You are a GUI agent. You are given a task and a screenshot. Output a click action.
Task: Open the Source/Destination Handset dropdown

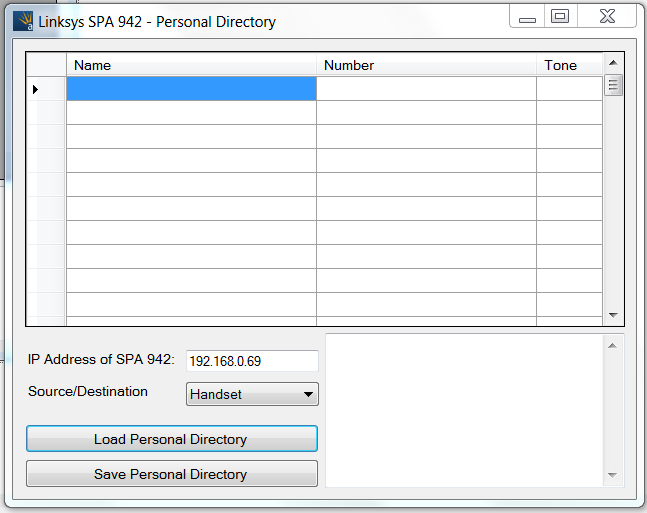click(252, 394)
